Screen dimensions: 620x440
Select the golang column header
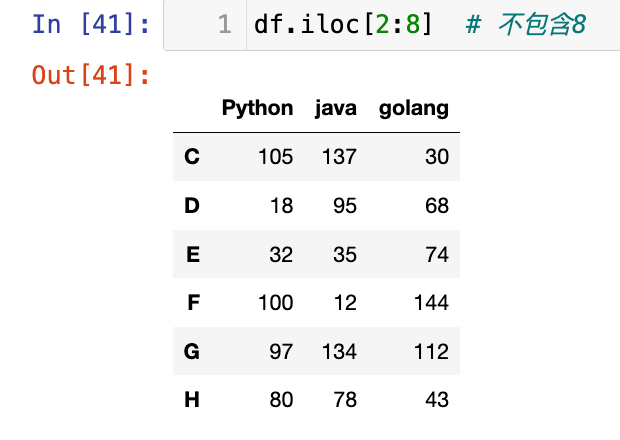(414, 108)
